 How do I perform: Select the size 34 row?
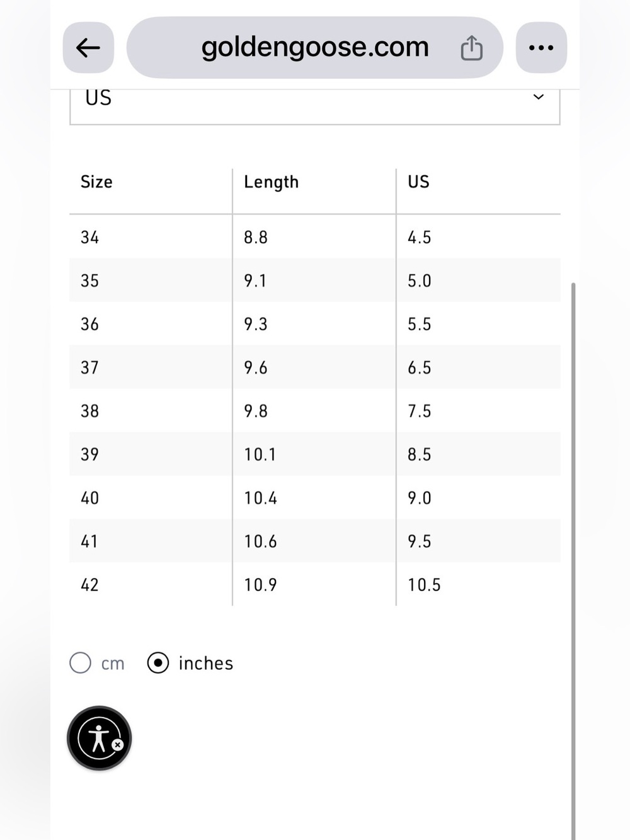pyautogui.click(x=315, y=237)
